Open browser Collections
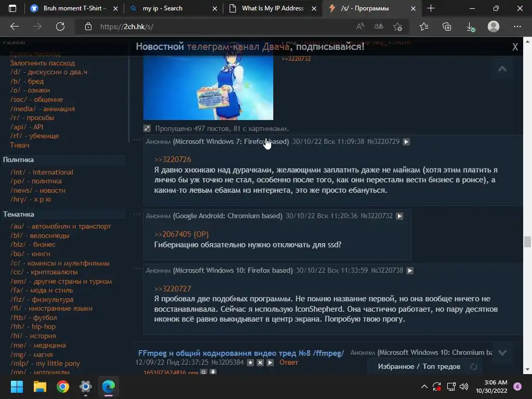This screenshot has width=532, height=399. click(447, 26)
